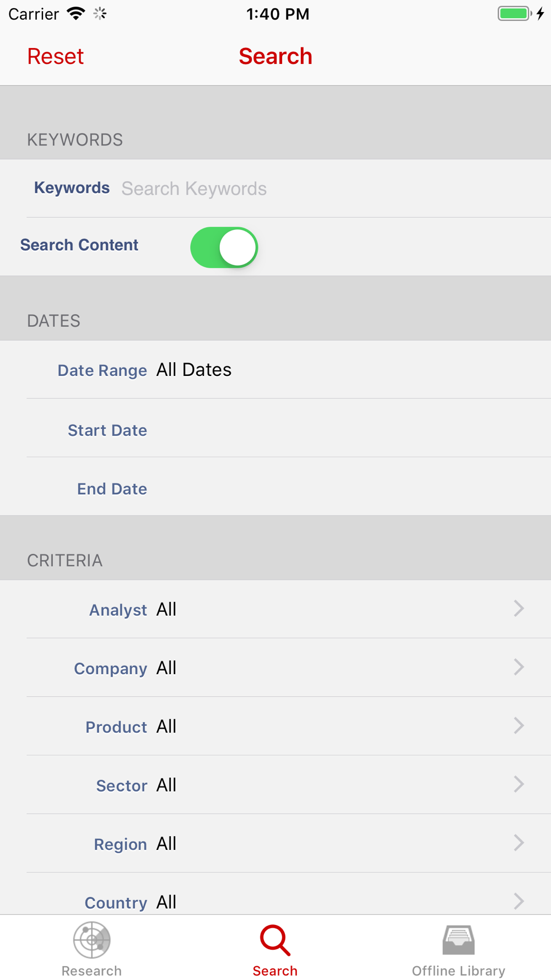Open the Research radar tab icon
This screenshot has width=551, height=980.
tap(91, 940)
